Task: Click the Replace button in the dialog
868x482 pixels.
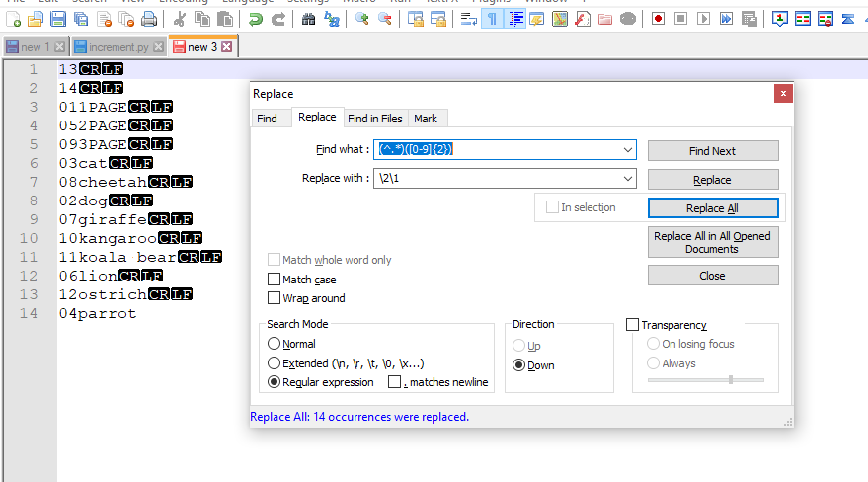Action: (713, 180)
